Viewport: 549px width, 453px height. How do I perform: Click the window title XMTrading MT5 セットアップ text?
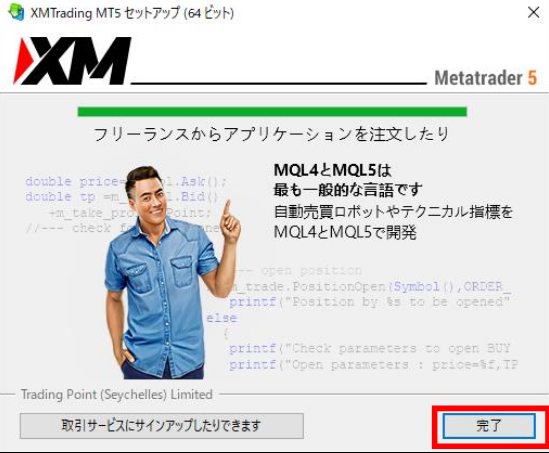click(x=105, y=13)
